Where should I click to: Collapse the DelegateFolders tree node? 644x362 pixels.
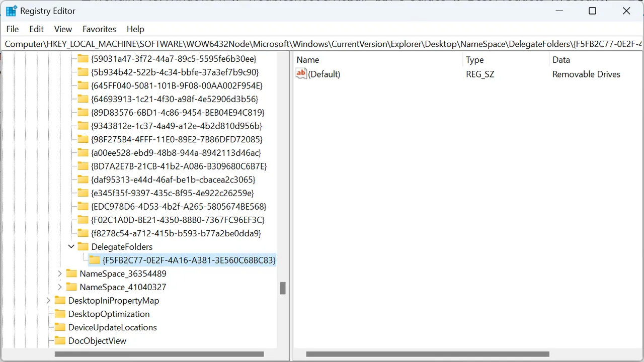click(71, 246)
